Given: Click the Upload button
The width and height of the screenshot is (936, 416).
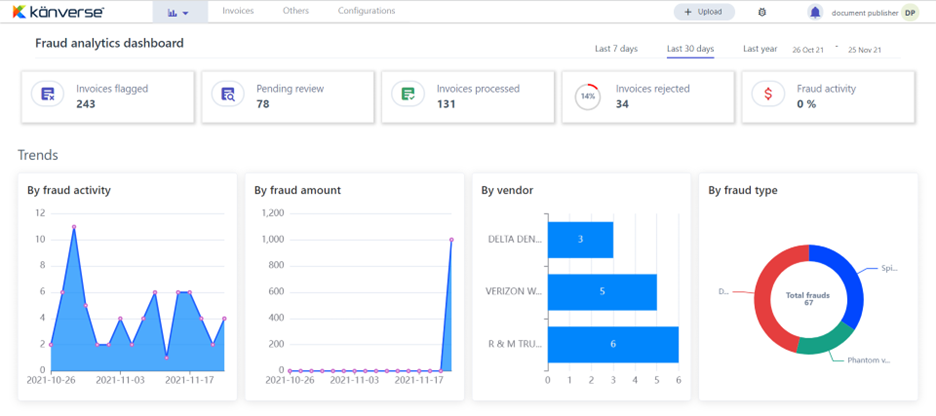Looking at the screenshot, I should coord(704,12).
